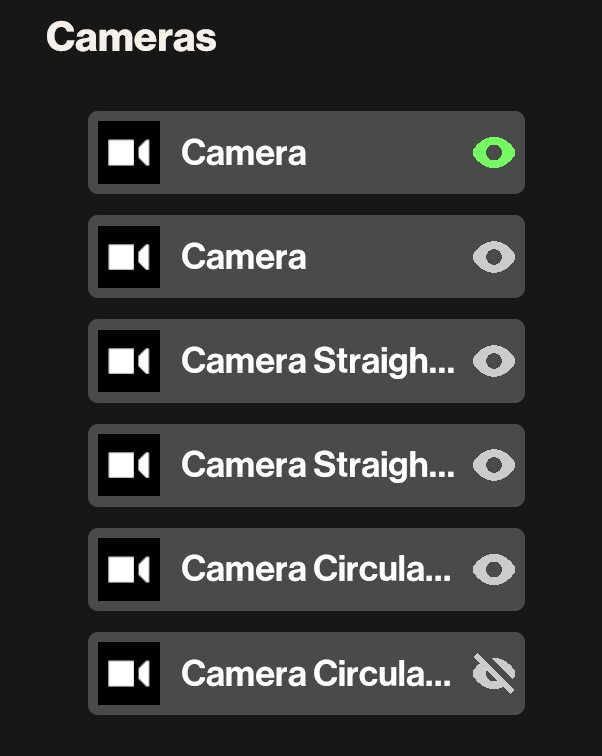Image resolution: width=602 pixels, height=756 pixels.
Task: Hide the second Camera Straigh... item
Action: (494, 465)
